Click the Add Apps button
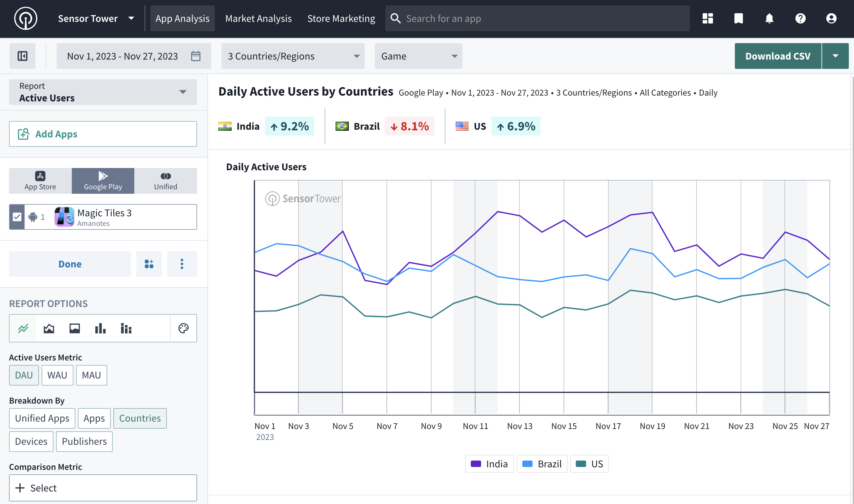 click(103, 134)
